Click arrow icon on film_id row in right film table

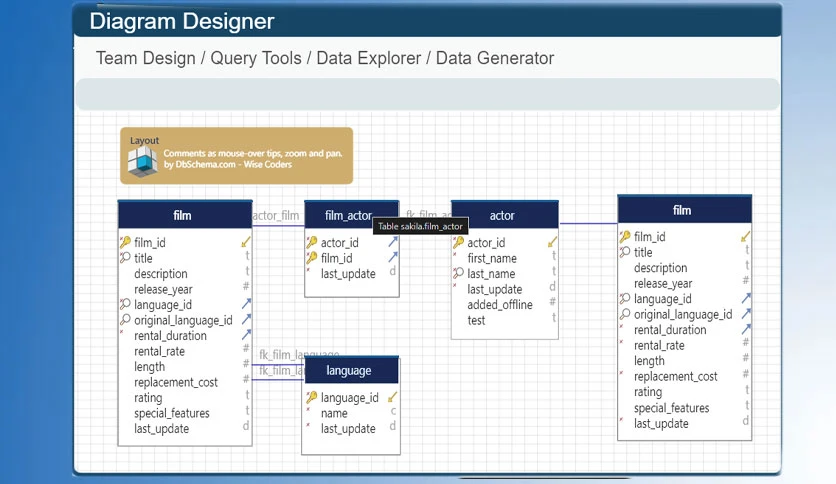745,236
